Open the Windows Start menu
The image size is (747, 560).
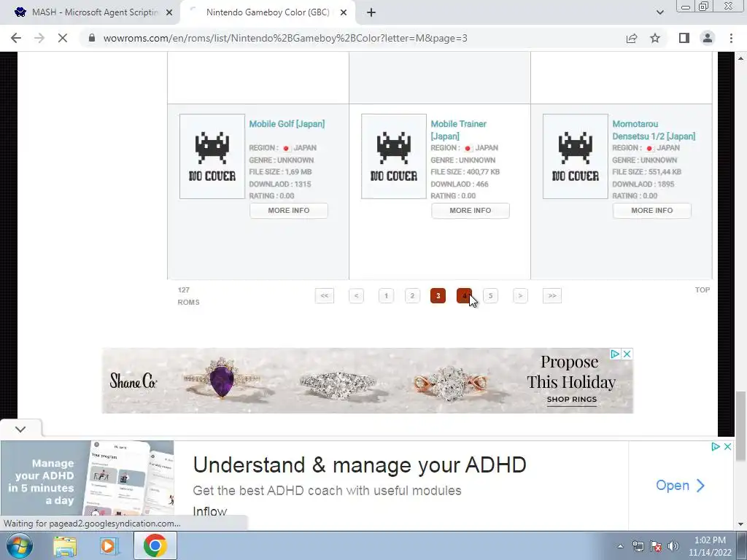pos(19,545)
